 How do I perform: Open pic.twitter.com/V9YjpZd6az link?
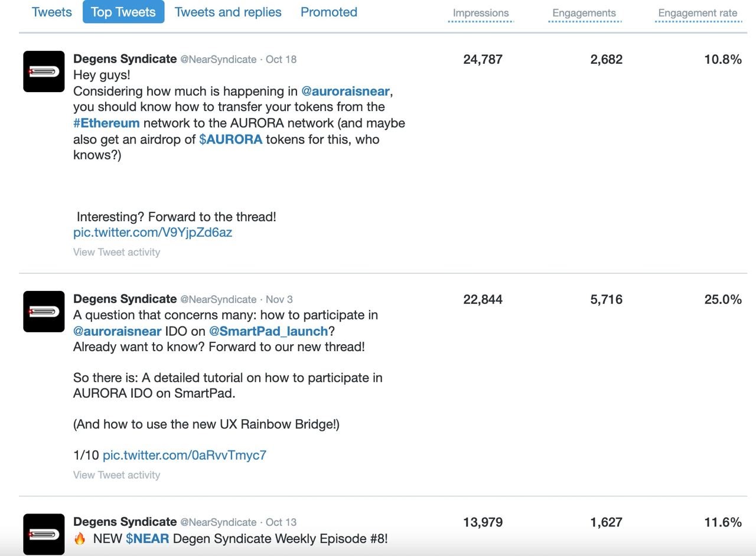pos(152,232)
